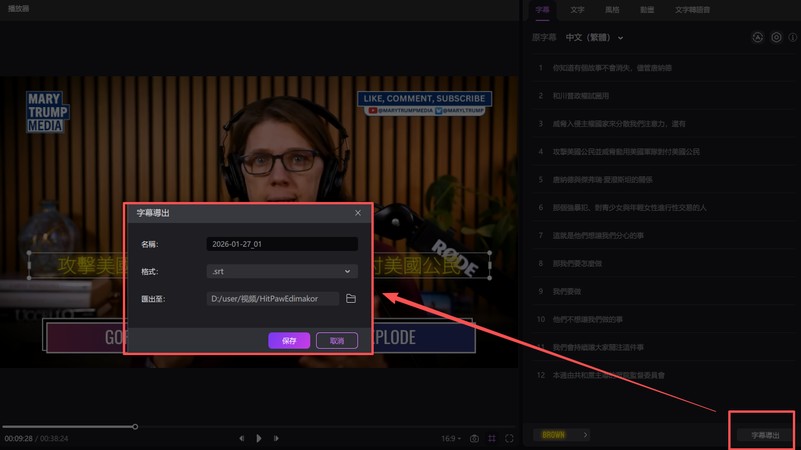Screen dimensions: 801x450
Task: Take a snapshot with the camera icon
Action: pos(474,438)
